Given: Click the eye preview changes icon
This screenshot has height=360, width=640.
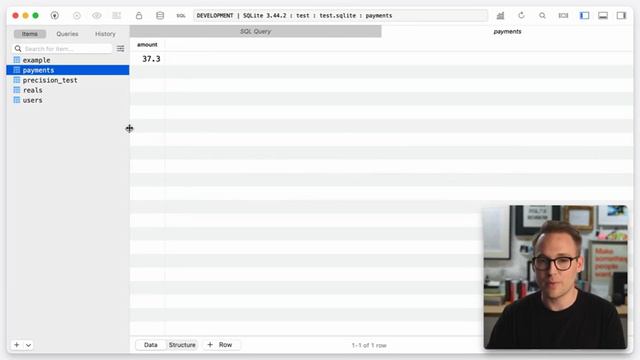Looking at the screenshot, I should point(97,16).
